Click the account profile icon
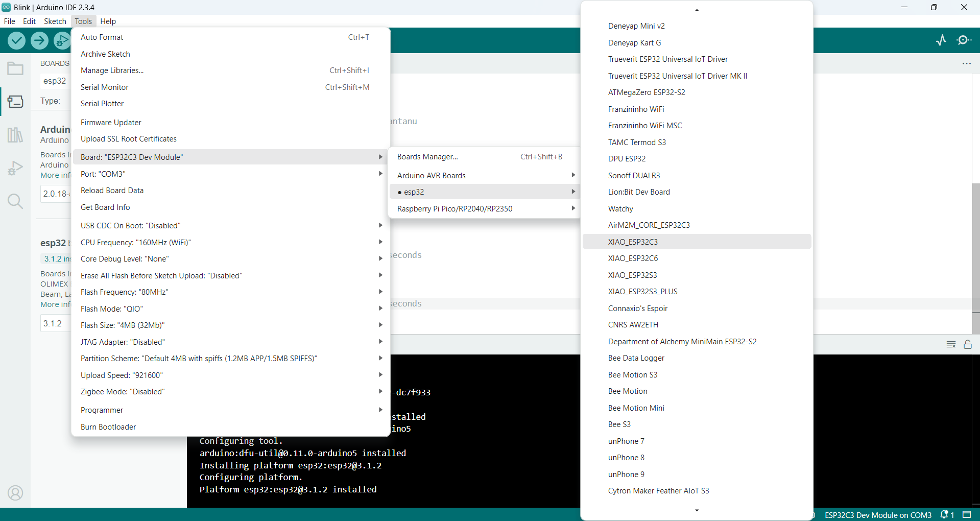The image size is (980, 521). click(15, 493)
